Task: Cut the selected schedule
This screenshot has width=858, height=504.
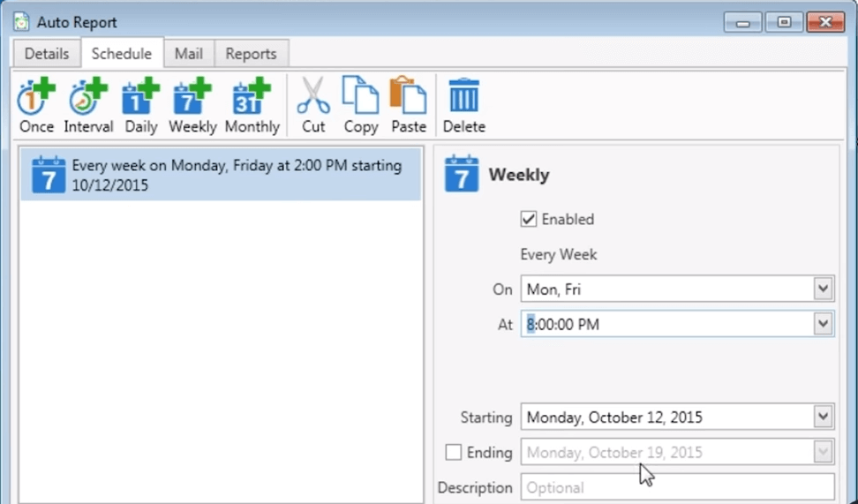Action: click(x=313, y=106)
